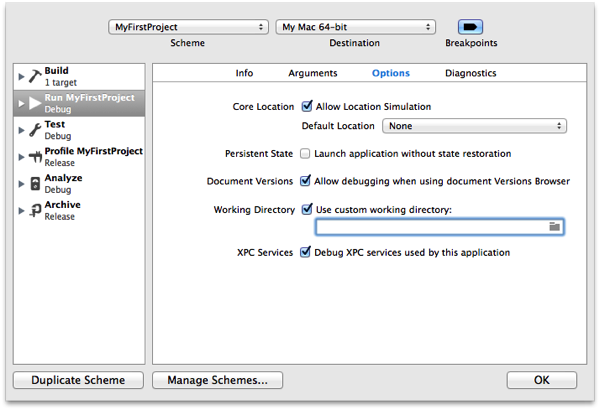Click the 'Destination' caption
Viewport: 600px width, 410px height.
tap(355, 42)
